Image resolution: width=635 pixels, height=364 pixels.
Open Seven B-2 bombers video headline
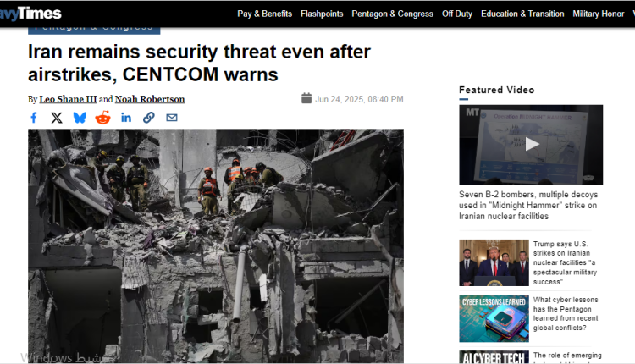coord(528,206)
